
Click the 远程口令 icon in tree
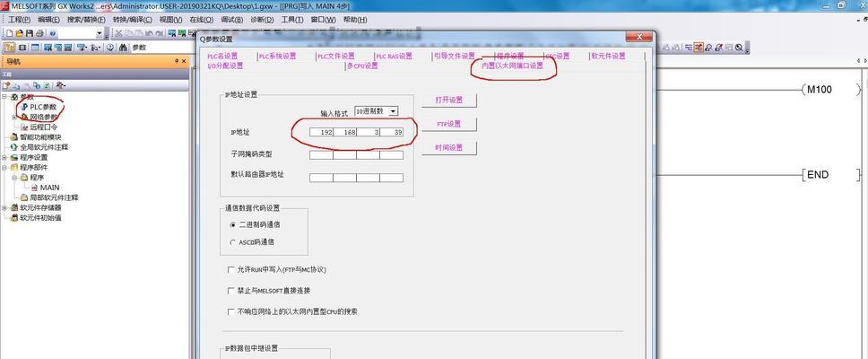24,127
